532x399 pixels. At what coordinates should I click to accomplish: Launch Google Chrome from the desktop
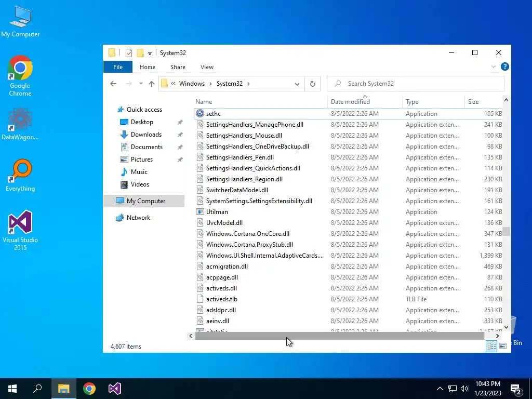click(20, 76)
